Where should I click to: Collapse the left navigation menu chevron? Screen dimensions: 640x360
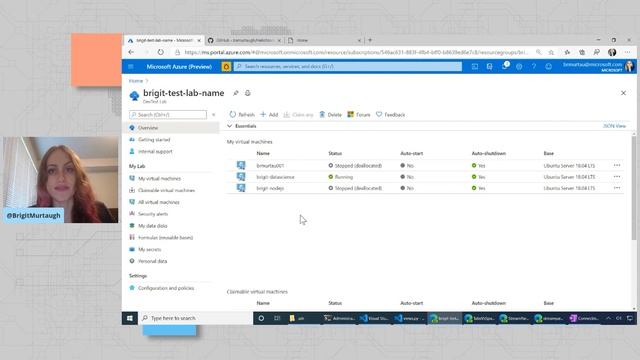[x=213, y=115]
